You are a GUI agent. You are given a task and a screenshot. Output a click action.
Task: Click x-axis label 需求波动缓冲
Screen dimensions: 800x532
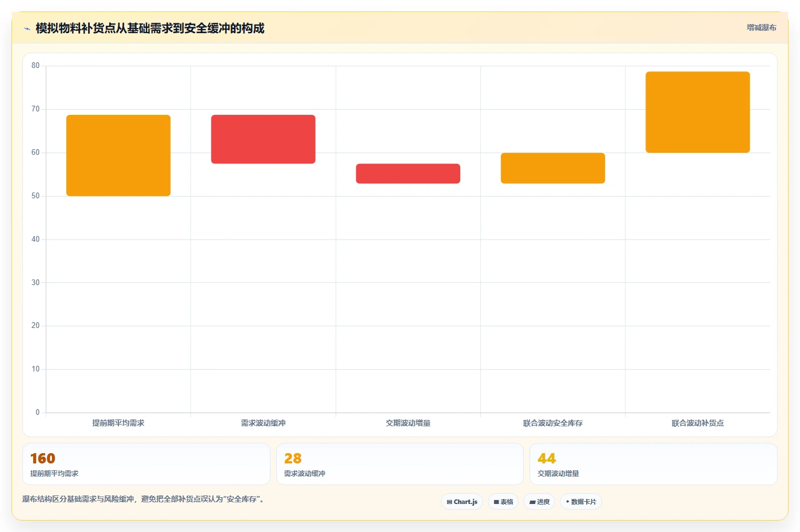(x=263, y=423)
